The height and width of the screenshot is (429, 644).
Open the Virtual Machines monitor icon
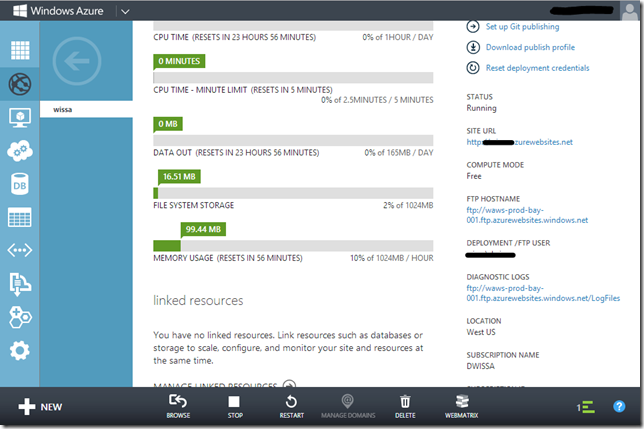tap(20, 118)
